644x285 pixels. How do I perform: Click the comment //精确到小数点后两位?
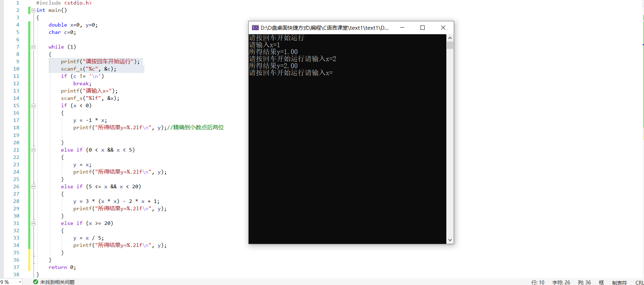[196, 127]
